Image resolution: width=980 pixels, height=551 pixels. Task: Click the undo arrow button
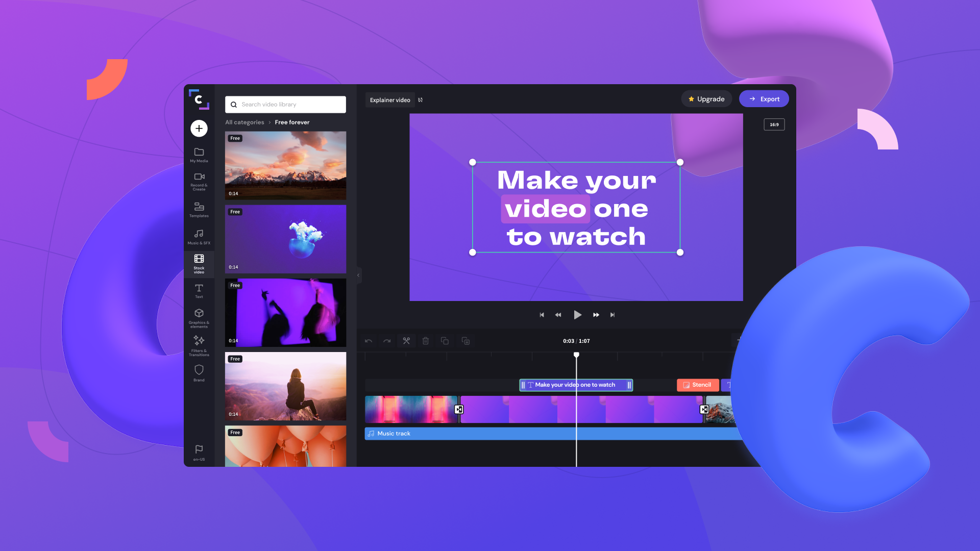point(368,340)
